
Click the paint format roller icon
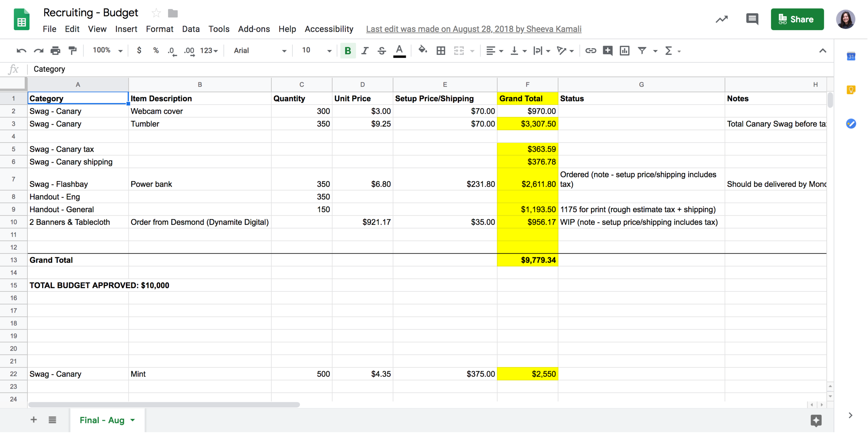tap(73, 51)
